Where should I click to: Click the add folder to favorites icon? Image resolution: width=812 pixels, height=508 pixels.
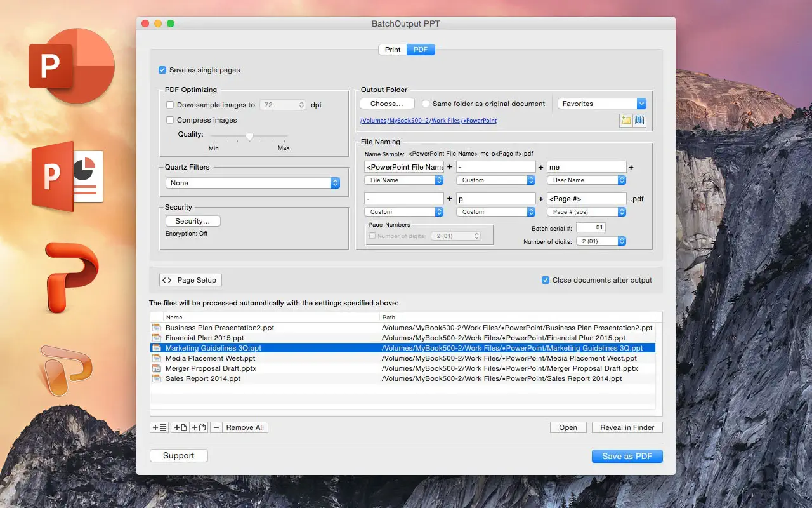626,121
